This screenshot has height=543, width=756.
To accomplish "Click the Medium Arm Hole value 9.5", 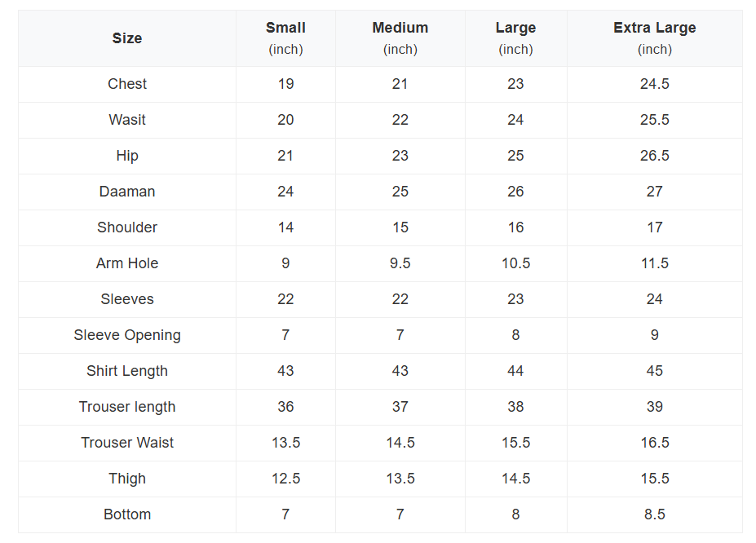I will click(400, 263).
